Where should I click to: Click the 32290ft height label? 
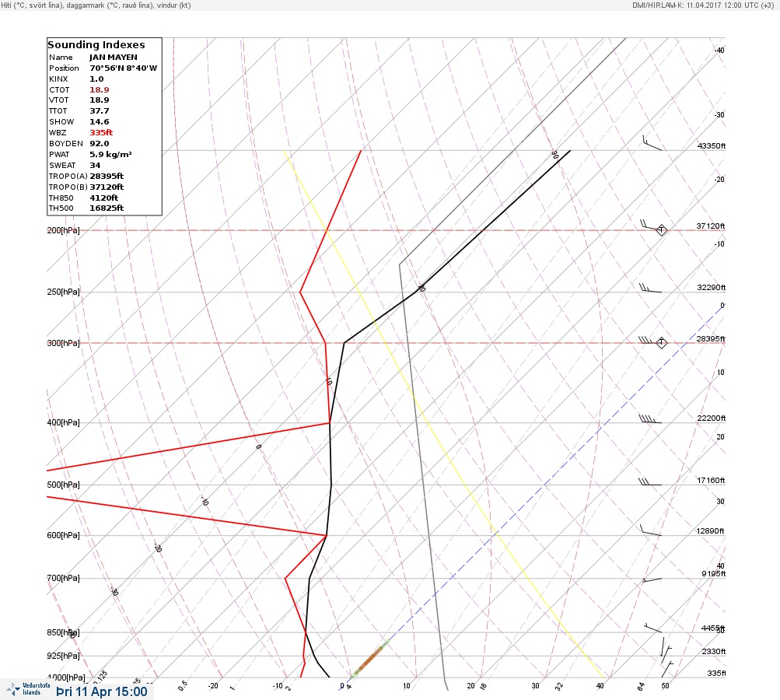point(712,288)
